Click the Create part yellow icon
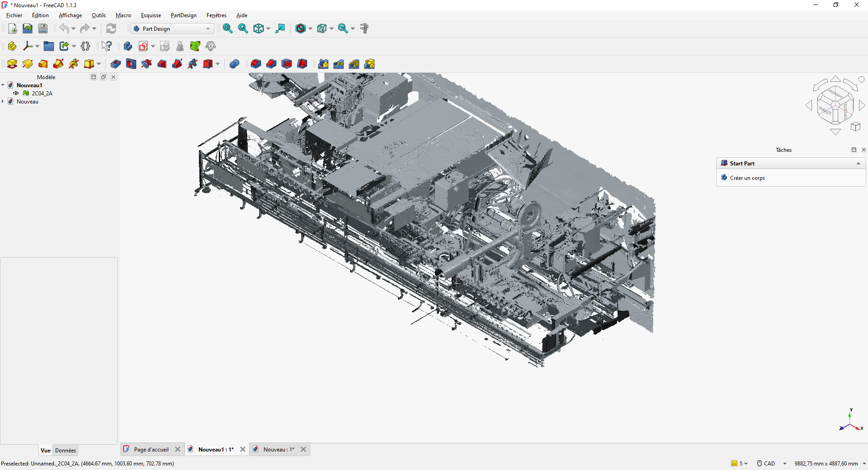 coord(12,46)
